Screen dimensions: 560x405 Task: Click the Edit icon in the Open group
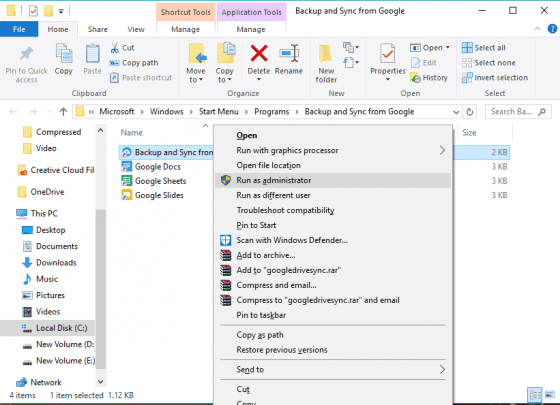coord(415,63)
